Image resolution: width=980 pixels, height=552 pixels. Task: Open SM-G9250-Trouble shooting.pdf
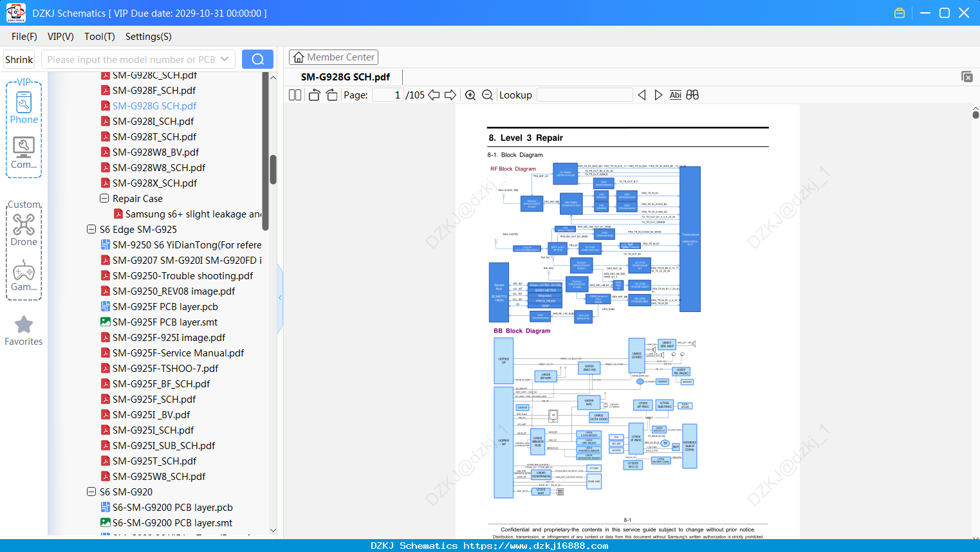(183, 276)
